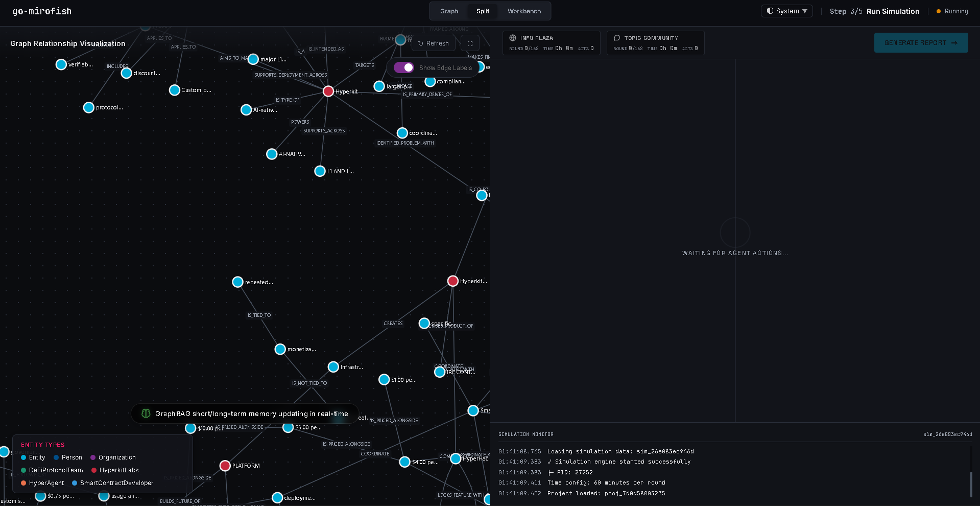
Task: Select the deployme... node
Action: point(277,498)
